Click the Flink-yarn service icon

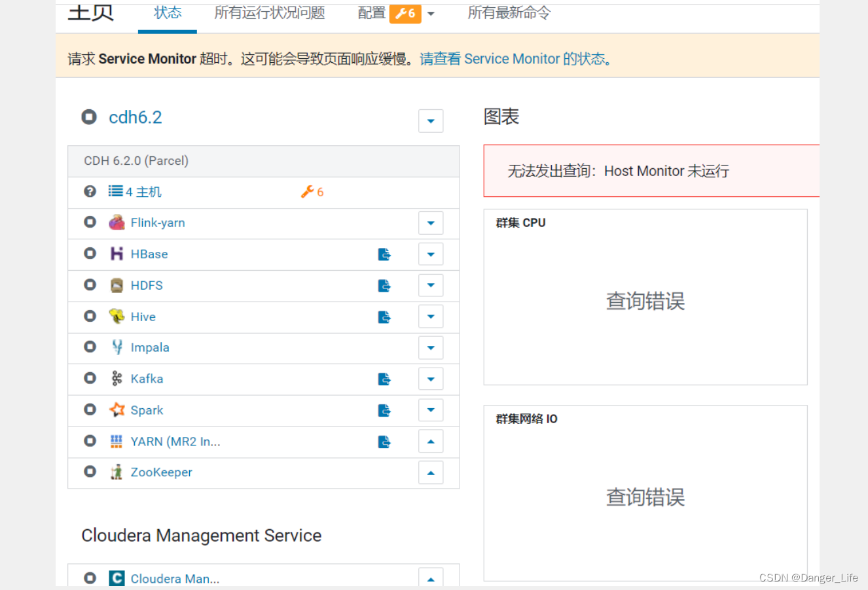pyautogui.click(x=117, y=222)
